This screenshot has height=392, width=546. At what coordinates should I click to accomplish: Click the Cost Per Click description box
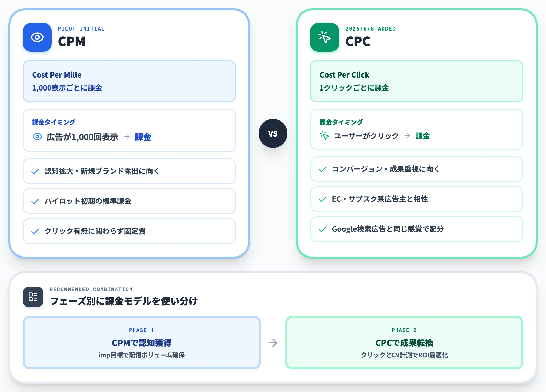click(x=417, y=81)
